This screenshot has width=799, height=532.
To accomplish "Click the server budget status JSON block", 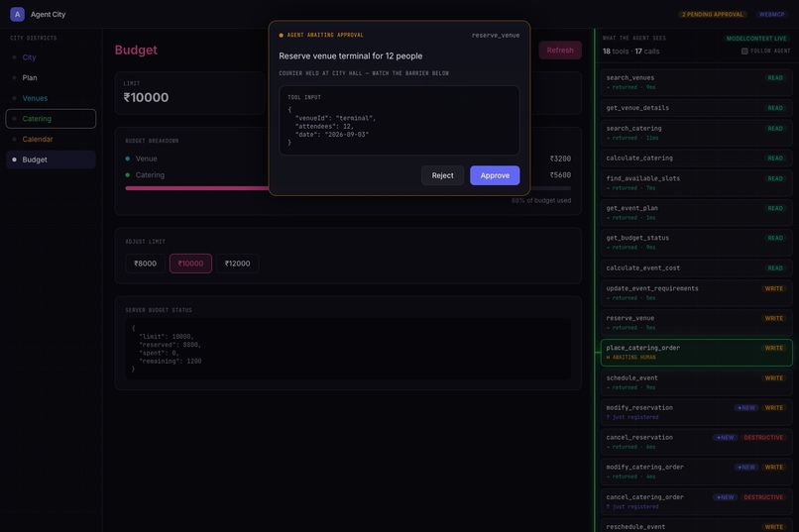I will [x=348, y=349].
